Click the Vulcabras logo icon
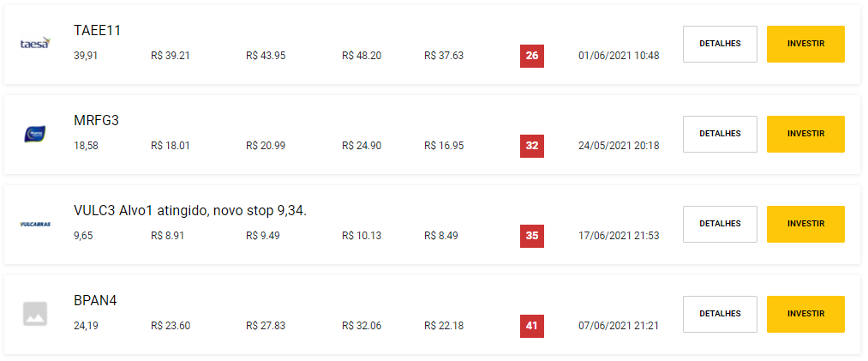Screen dimensions: 868x361 tap(35, 224)
